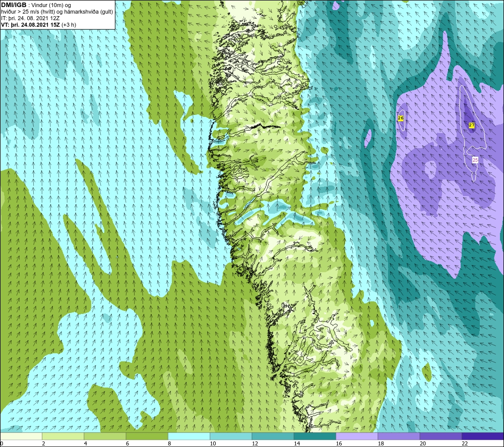The width and height of the screenshot is (504, 447).
Task: Click the legend value 12
Action: pos(255,443)
